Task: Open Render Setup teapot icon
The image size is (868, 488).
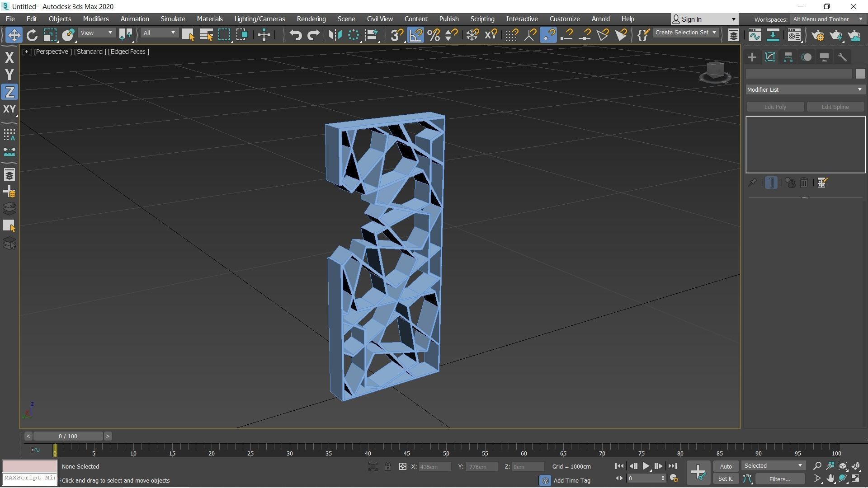Action: tap(817, 35)
